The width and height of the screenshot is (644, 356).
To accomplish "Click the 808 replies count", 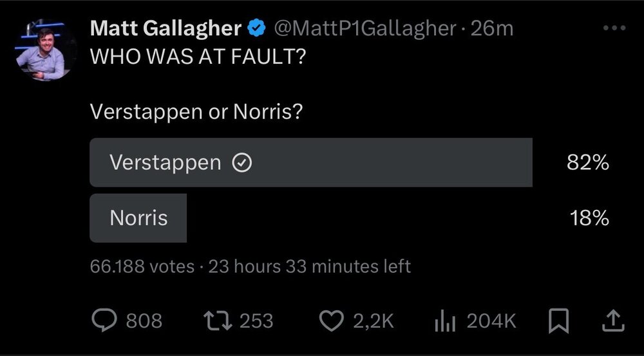I will point(144,321).
